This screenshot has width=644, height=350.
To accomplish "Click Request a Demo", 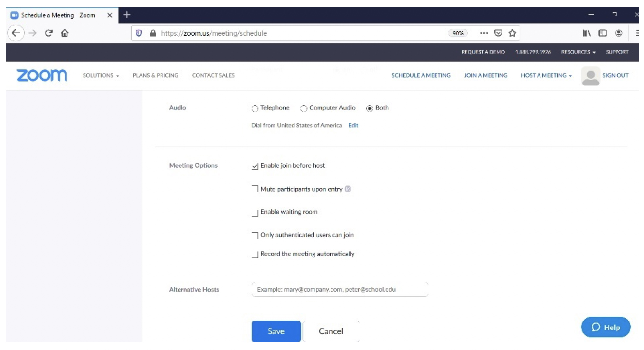I will tap(483, 52).
